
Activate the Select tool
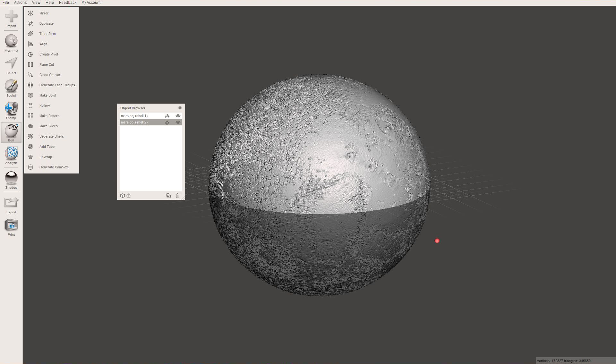pos(11,63)
